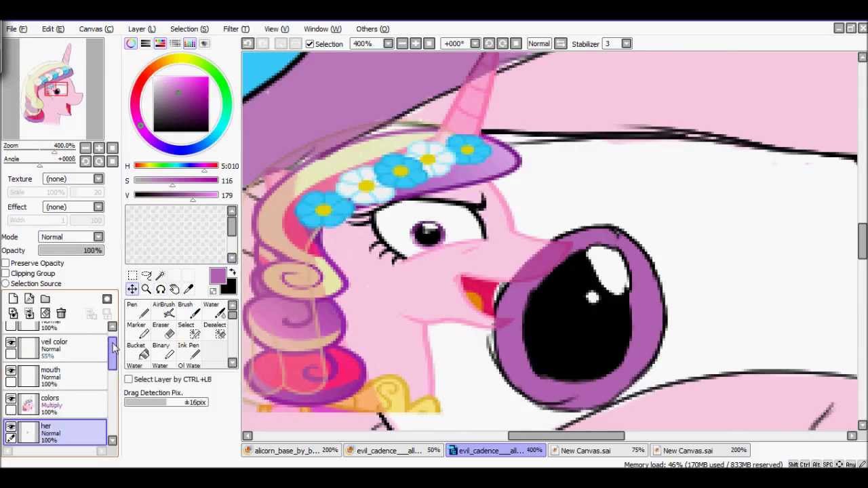Select the Lasso tool
This screenshot has height=488, width=868.
click(x=146, y=275)
